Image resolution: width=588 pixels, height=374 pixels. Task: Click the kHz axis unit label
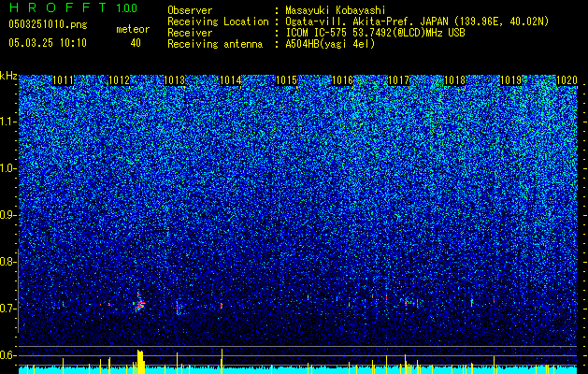(x=8, y=76)
